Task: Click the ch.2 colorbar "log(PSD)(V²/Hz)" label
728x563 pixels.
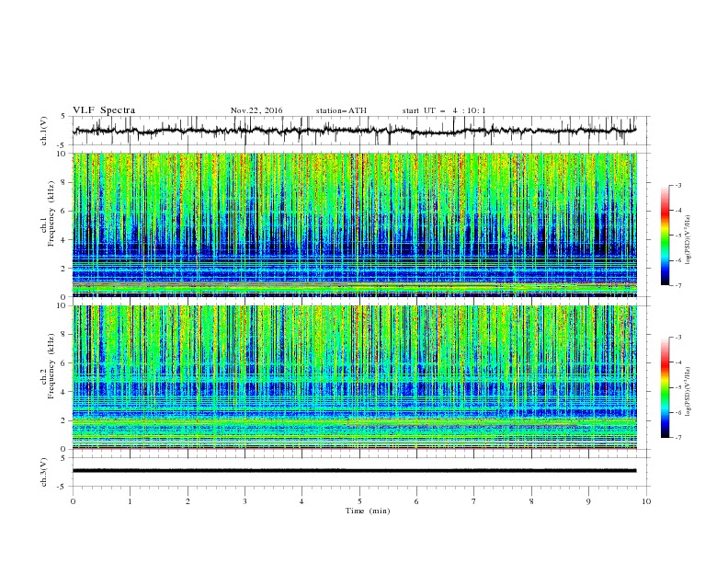Action: point(688,392)
